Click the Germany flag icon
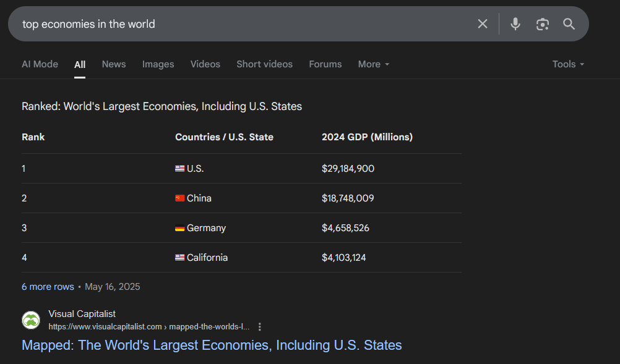 click(x=180, y=228)
